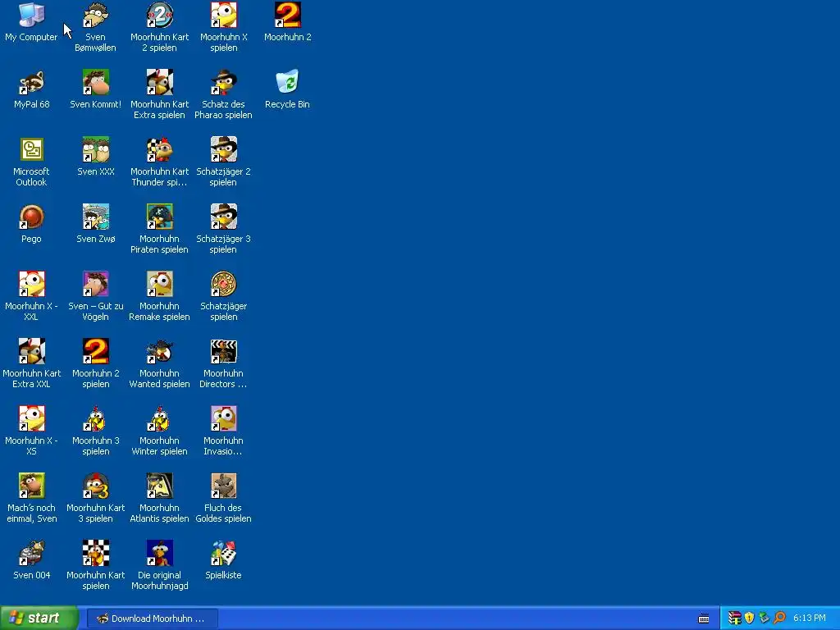Click the orange magnifier tray icon
Image resolution: width=840 pixels, height=630 pixels.
[x=779, y=619]
